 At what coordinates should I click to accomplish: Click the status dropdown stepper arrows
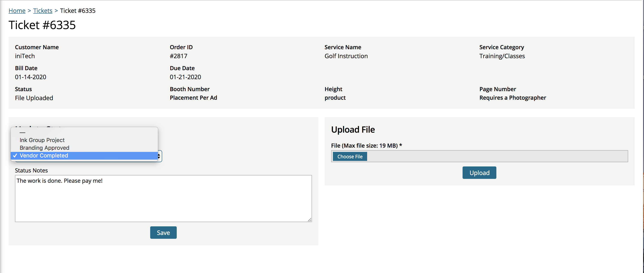159,156
